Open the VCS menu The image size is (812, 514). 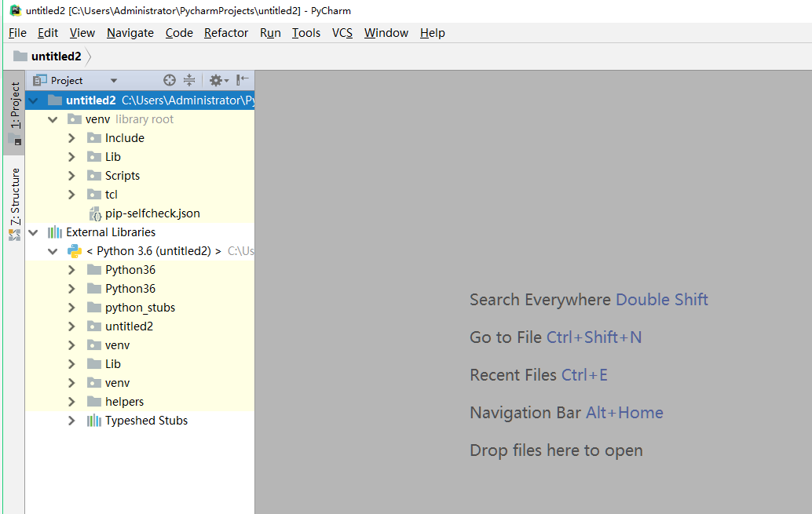(342, 33)
